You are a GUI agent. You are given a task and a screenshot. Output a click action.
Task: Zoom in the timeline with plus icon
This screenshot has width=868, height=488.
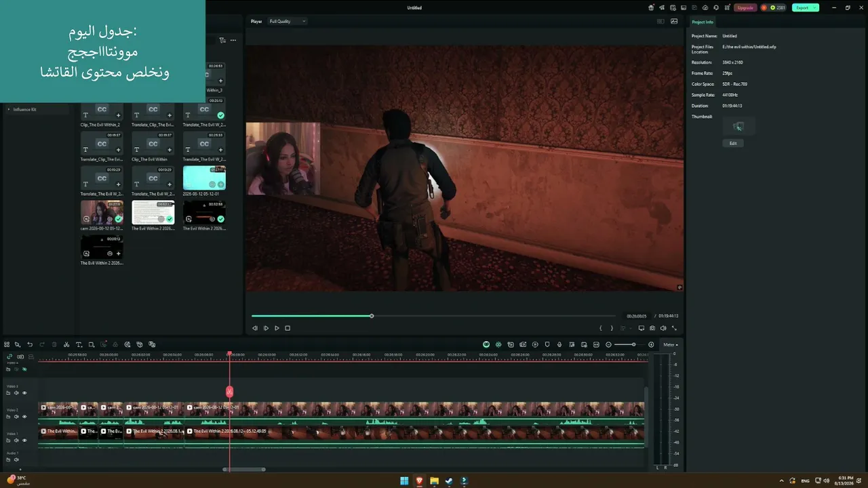(651, 344)
